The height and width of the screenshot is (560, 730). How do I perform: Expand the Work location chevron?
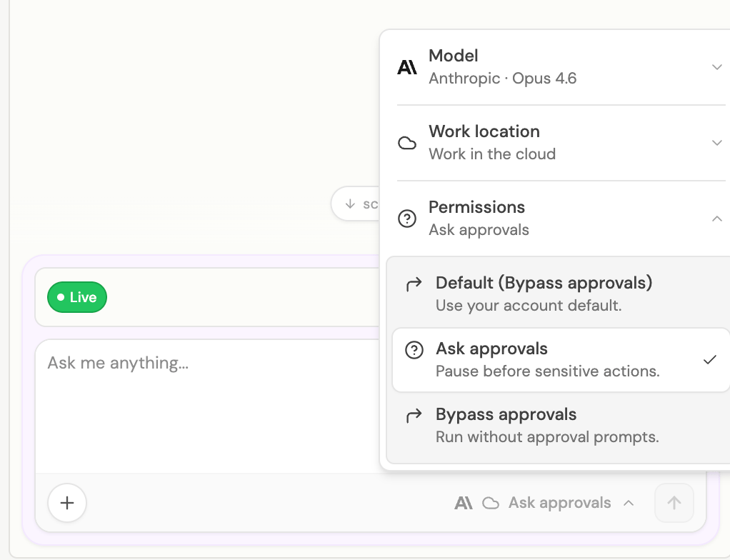click(x=716, y=142)
